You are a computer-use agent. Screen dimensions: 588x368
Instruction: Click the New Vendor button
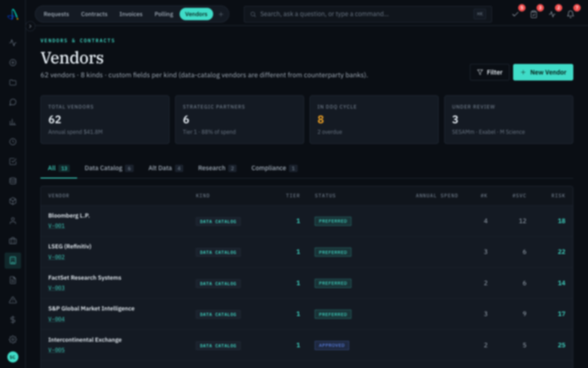click(x=543, y=72)
